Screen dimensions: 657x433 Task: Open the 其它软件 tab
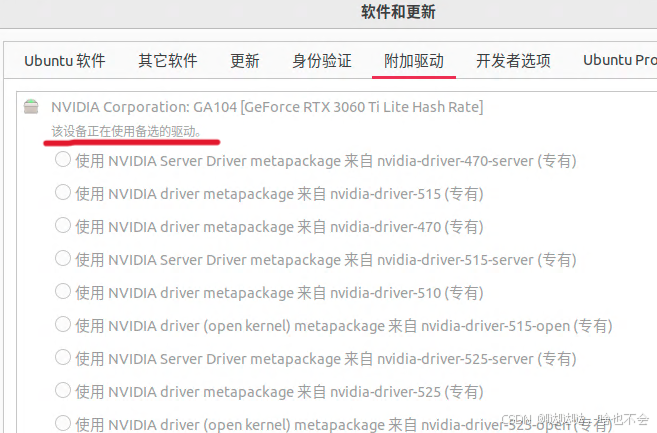click(168, 61)
